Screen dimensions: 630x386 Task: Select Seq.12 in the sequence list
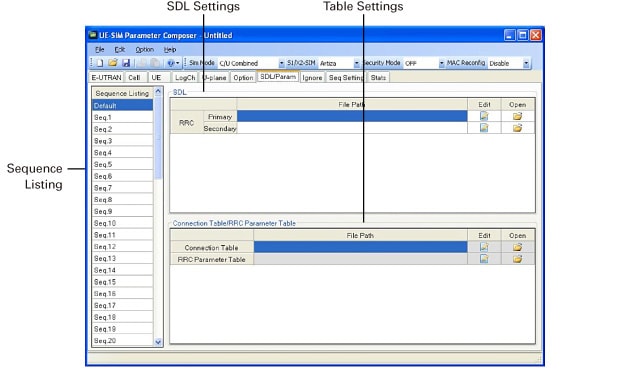pyautogui.click(x=123, y=247)
